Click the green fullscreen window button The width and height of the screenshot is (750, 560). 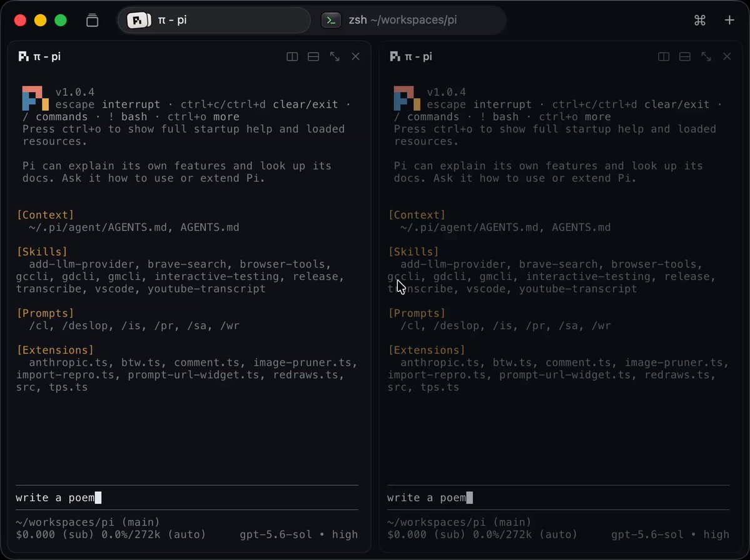(x=60, y=20)
